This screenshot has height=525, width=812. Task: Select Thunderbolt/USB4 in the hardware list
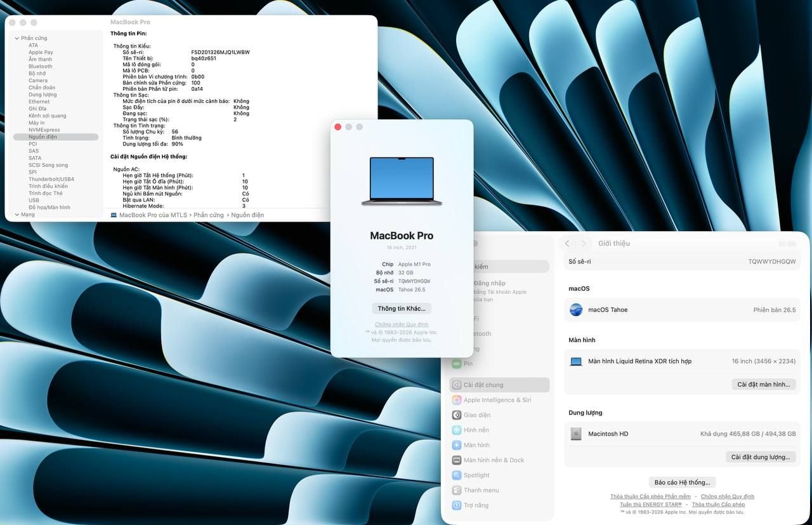click(x=51, y=179)
